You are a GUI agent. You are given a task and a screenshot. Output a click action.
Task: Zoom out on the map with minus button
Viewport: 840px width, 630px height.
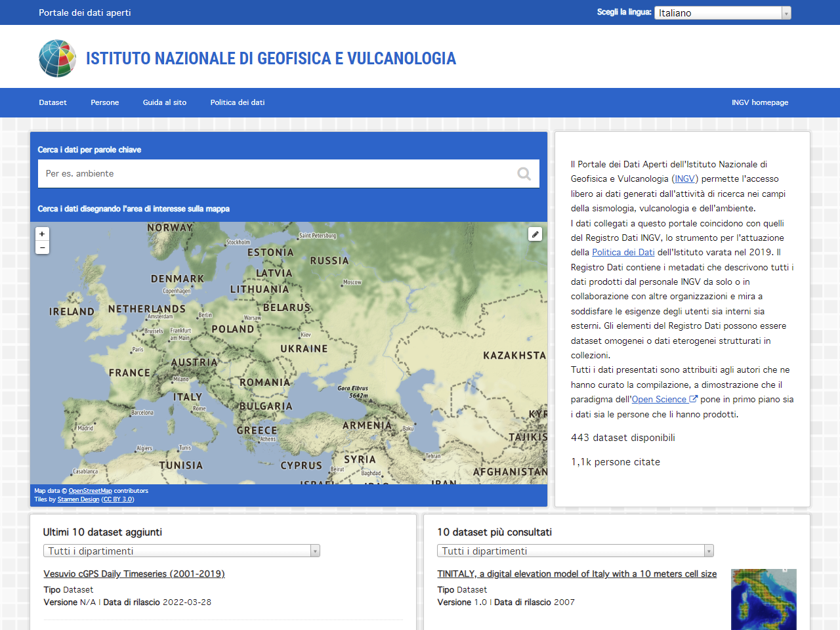pos(42,247)
